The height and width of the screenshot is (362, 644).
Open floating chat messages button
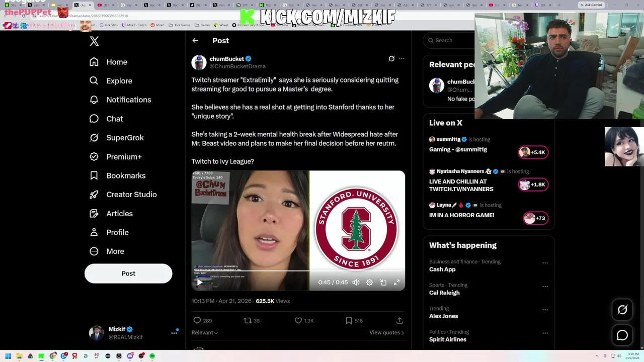point(622,335)
